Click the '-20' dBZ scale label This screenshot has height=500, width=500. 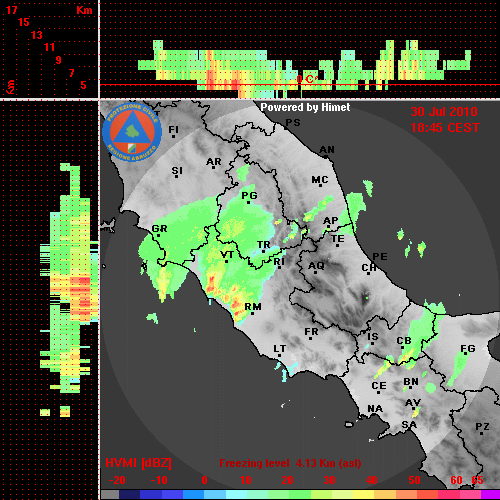coord(117,480)
